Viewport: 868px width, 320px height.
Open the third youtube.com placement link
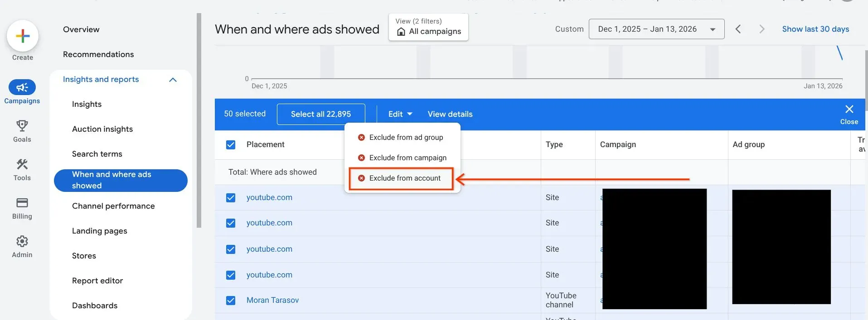coord(269,249)
